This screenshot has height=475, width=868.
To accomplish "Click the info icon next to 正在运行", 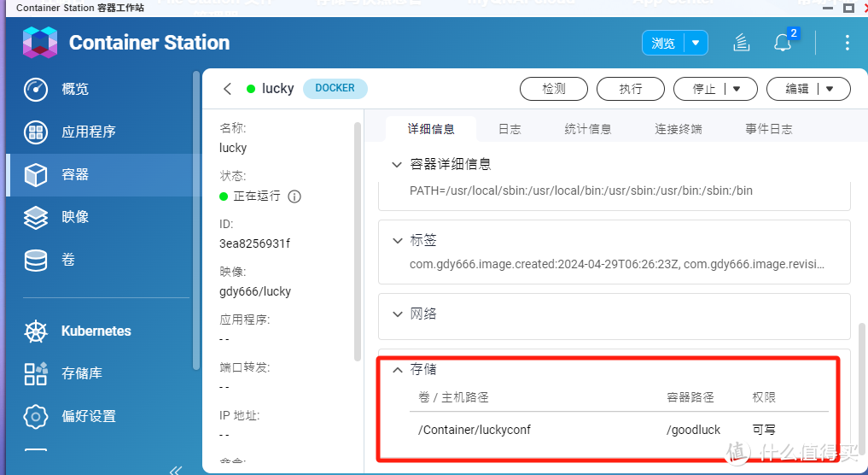I will click(x=294, y=196).
